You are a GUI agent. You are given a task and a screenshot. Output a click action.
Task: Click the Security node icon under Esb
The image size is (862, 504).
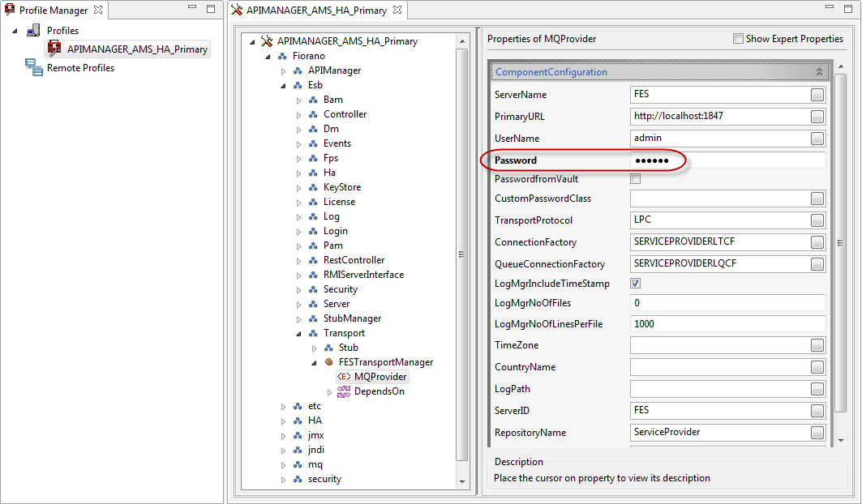click(313, 289)
